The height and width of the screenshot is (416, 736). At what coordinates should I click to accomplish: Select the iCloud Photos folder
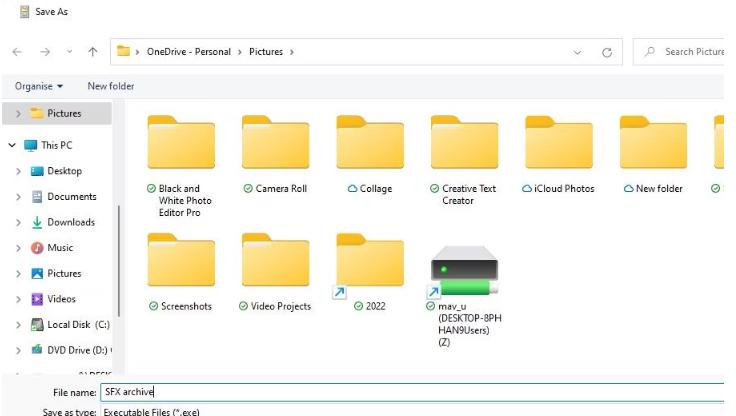(559, 155)
